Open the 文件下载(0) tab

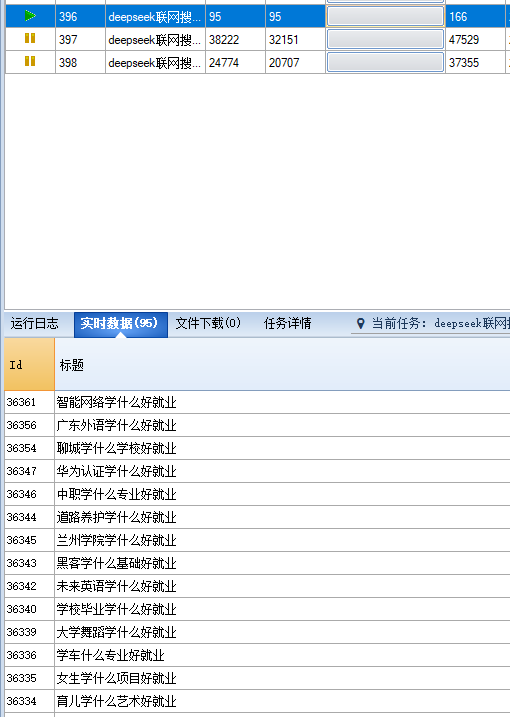pos(208,324)
